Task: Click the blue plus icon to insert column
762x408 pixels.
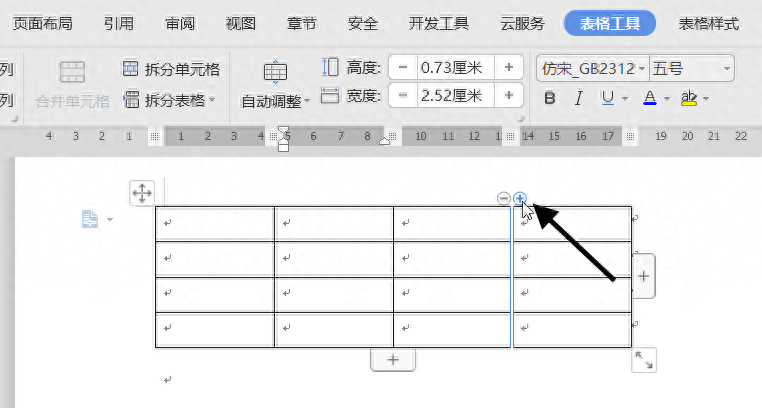Action: coord(520,198)
